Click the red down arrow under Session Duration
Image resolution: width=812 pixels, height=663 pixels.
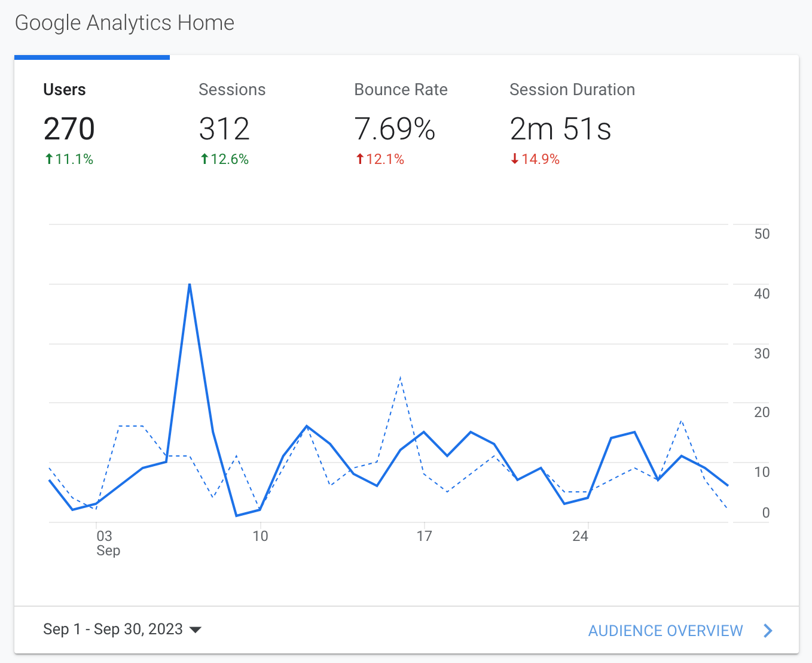(x=515, y=159)
